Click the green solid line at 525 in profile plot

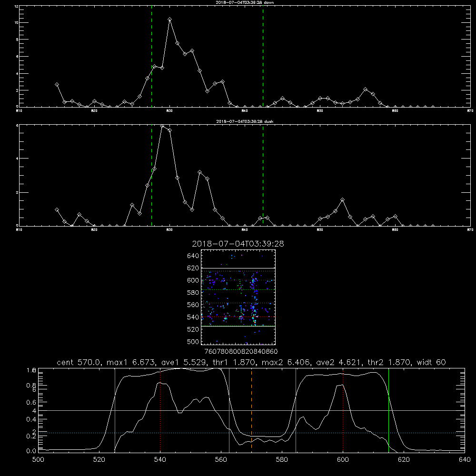pos(115,410)
